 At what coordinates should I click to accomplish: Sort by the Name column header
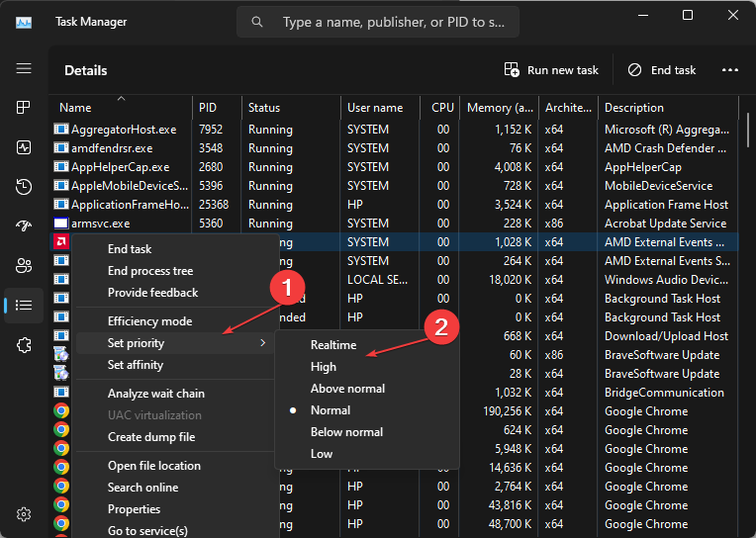click(75, 108)
